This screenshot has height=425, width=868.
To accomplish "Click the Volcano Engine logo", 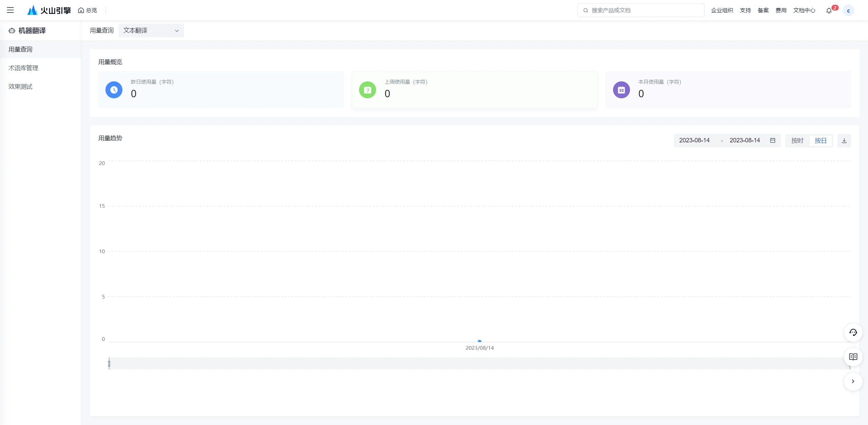I will pos(49,10).
